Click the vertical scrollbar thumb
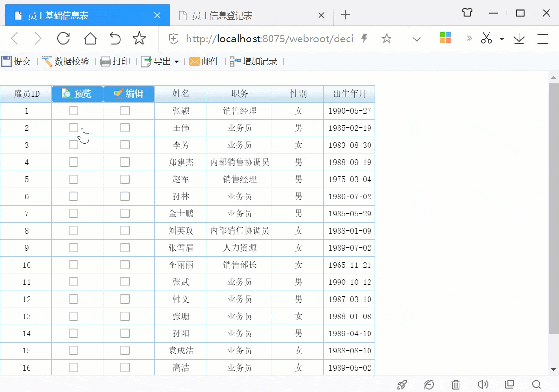The width and height of the screenshot is (559, 392). pos(553,209)
